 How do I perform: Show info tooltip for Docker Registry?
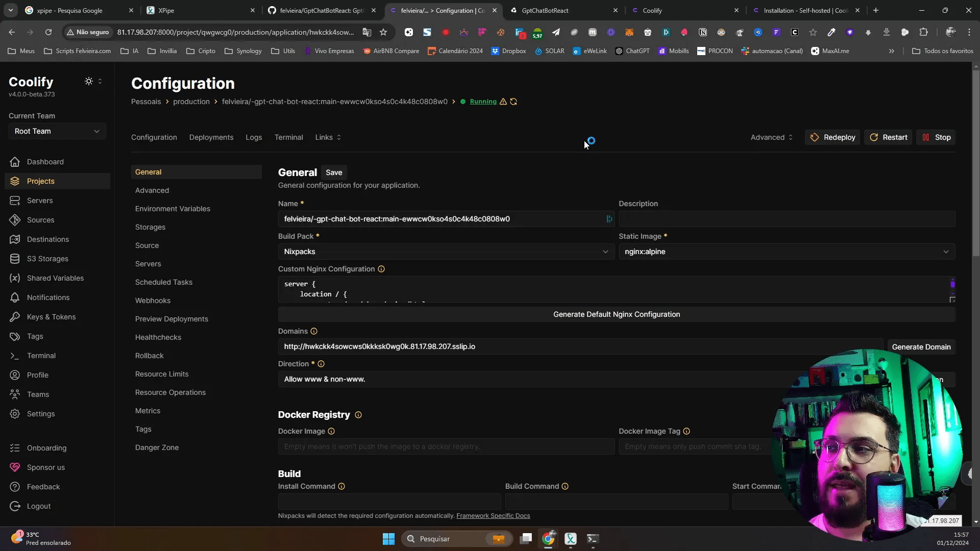click(x=358, y=415)
